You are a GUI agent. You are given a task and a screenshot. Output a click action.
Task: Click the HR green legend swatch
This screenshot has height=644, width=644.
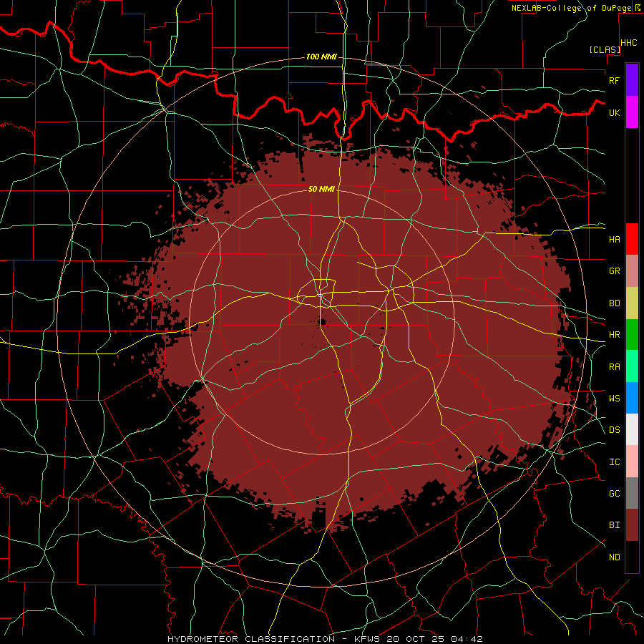(632, 334)
